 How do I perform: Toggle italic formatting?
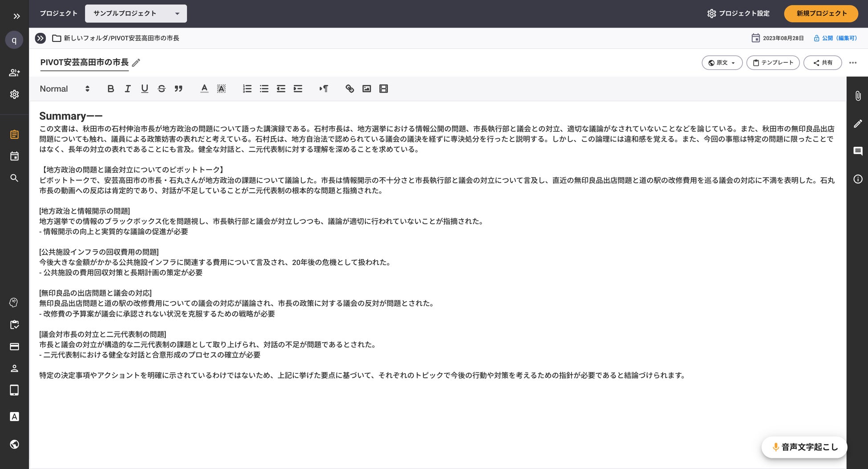pos(128,89)
